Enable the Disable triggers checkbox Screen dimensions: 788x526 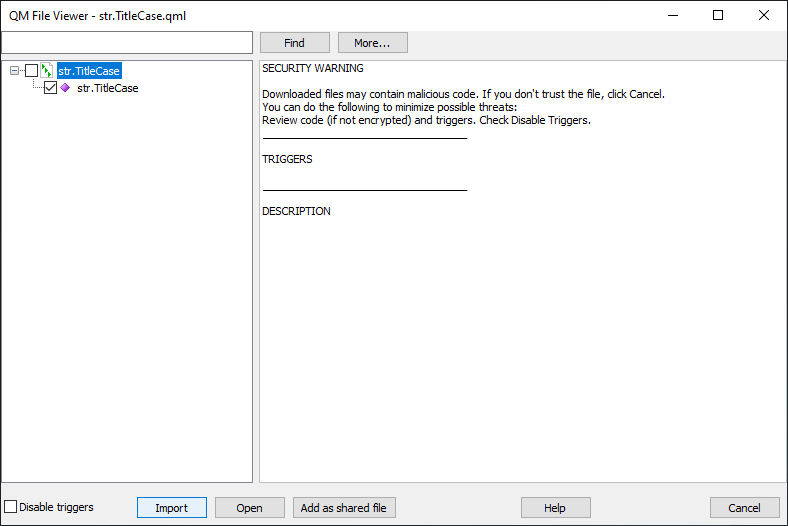(11, 506)
